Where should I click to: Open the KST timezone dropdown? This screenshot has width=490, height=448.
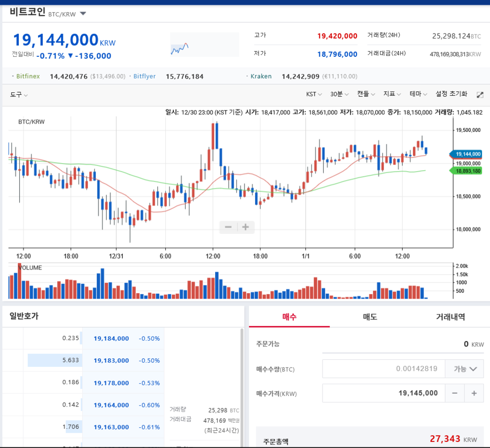[x=314, y=94]
